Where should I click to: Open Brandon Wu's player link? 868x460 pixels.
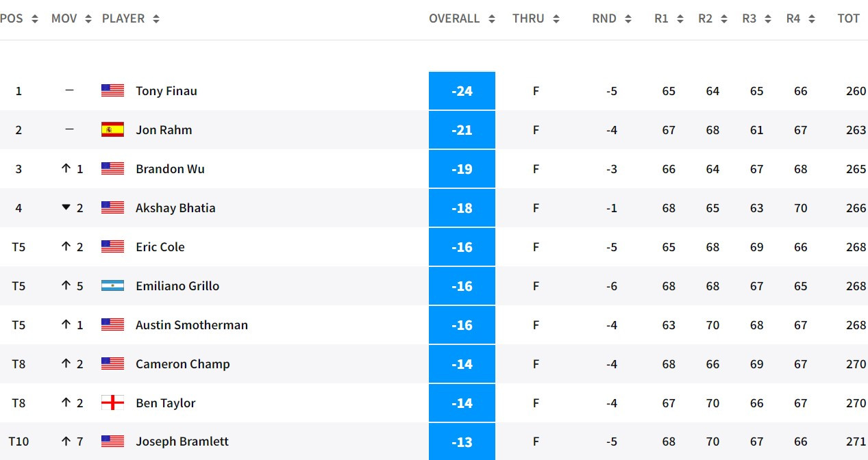click(170, 168)
